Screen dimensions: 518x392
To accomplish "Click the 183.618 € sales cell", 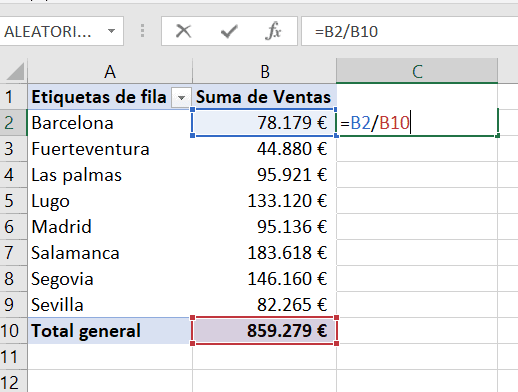I will pos(264,253).
